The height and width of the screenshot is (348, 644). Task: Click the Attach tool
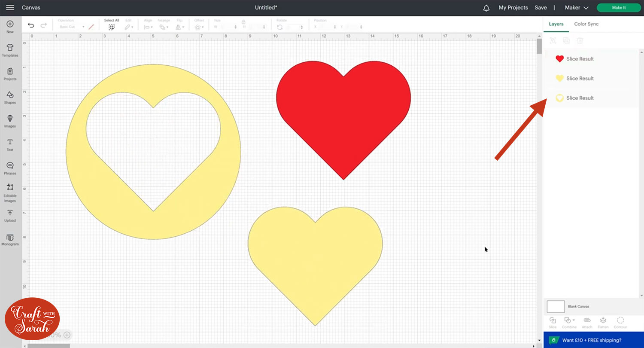(587, 323)
